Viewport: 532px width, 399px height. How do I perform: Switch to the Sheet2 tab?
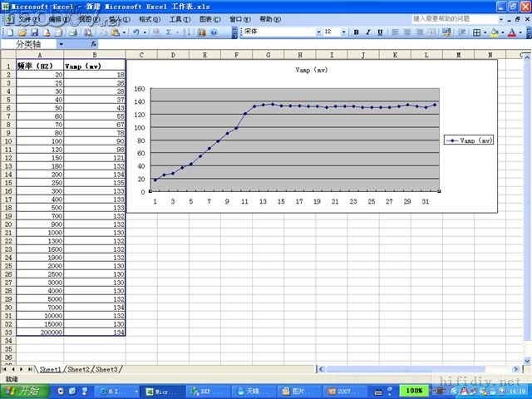point(79,368)
